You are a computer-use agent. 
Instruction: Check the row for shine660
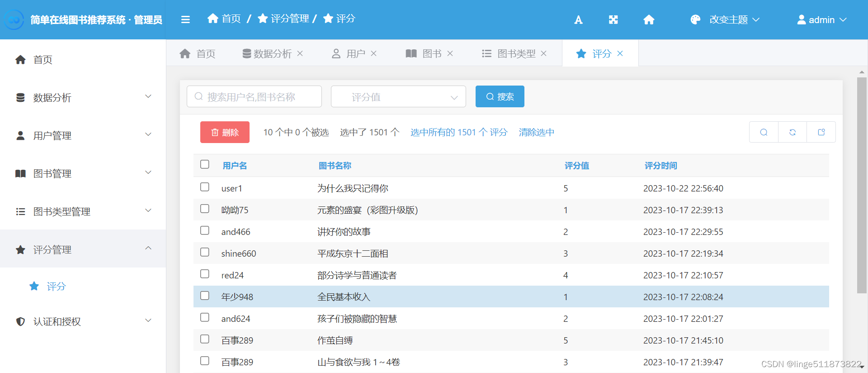point(205,252)
